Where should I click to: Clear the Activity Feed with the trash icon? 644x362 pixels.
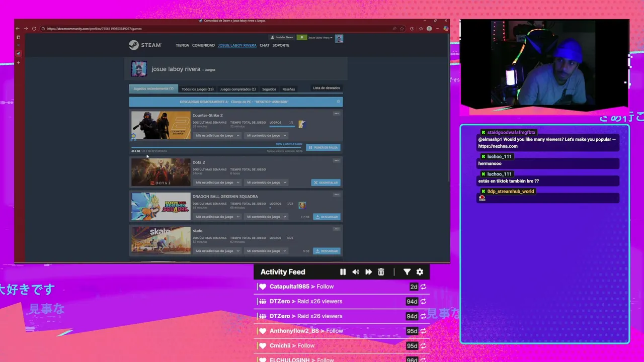click(381, 272)
